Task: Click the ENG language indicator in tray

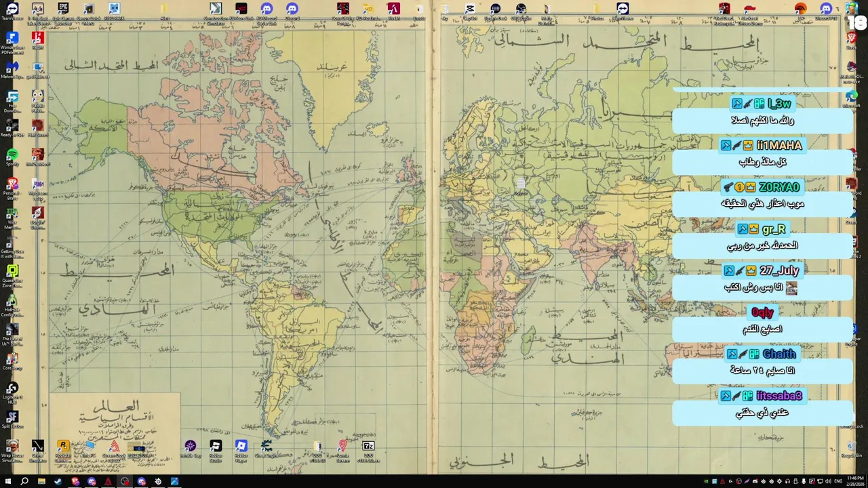Action: point(838,481)
